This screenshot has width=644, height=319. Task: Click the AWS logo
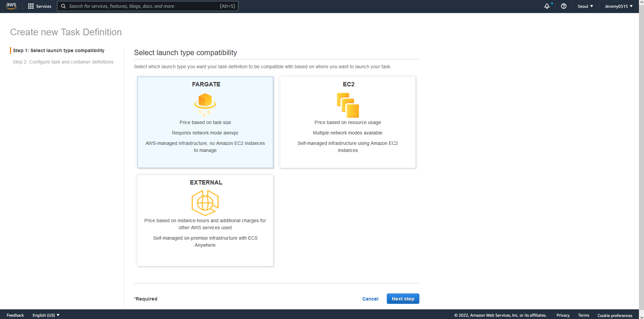pyautogui.click(x=11, y=6)
